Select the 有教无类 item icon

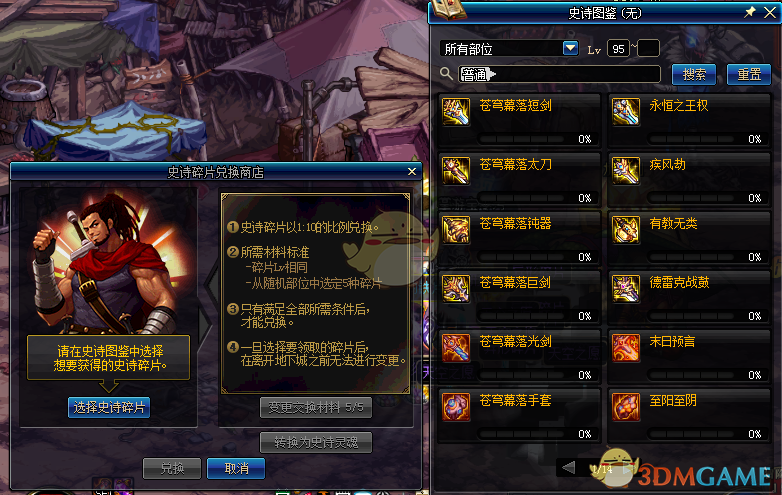(625, 229)
